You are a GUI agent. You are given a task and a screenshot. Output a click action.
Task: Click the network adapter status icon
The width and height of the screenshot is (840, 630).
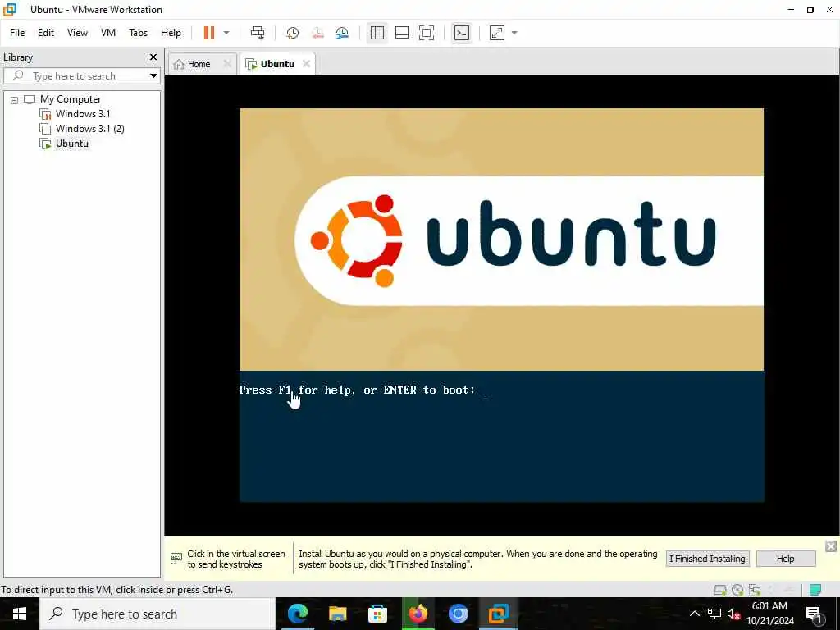755,590
